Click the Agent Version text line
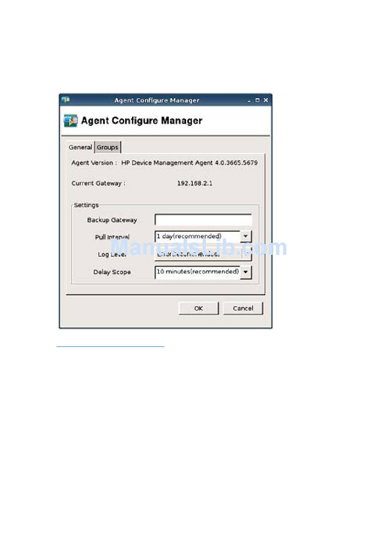392x539 pixels. [165, 163]
